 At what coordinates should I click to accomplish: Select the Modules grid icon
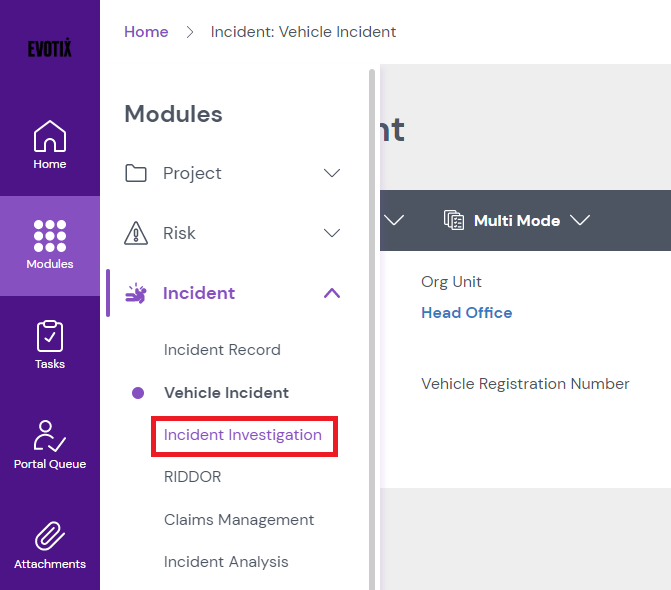click(50, 236)
